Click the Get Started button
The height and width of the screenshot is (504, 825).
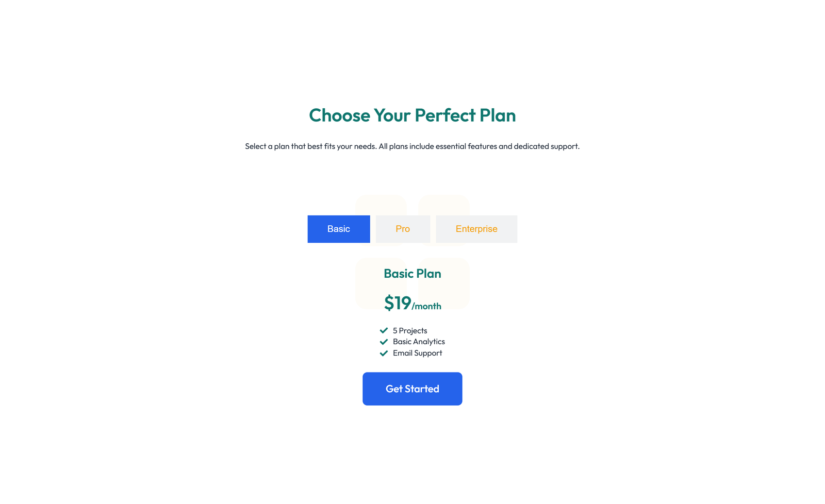[x=412, y=389]
